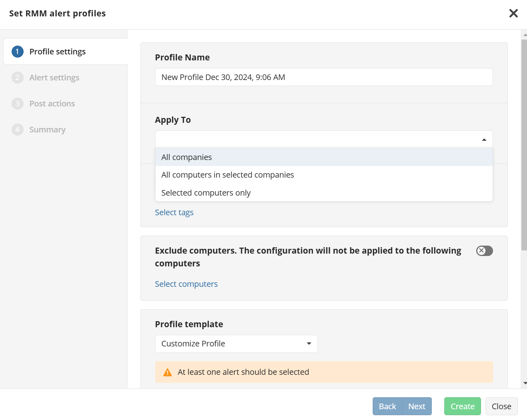This screenshot has width=527, height=420.
Task: Open the Alert settings step
Action: pyautogui.click(x=54, y=78)
